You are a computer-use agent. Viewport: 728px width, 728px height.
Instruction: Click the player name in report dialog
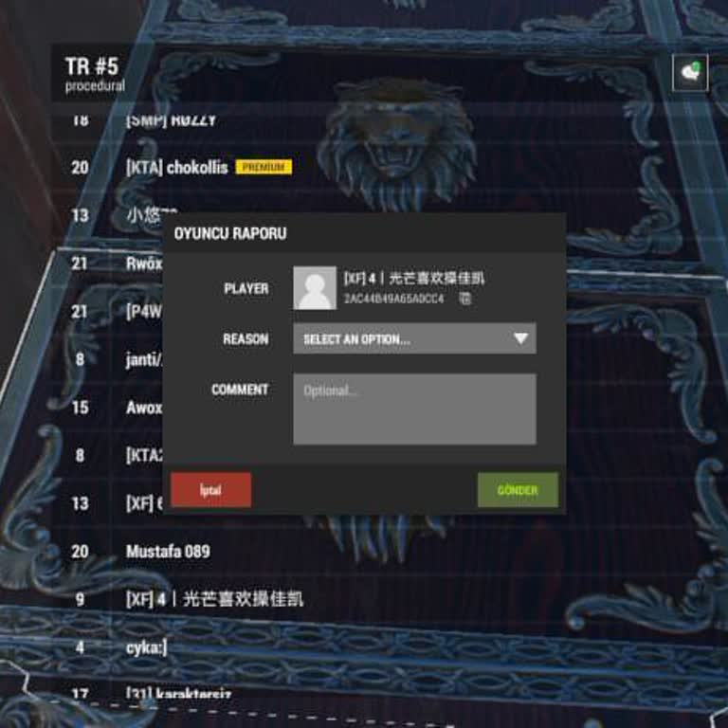coord(413,278)
